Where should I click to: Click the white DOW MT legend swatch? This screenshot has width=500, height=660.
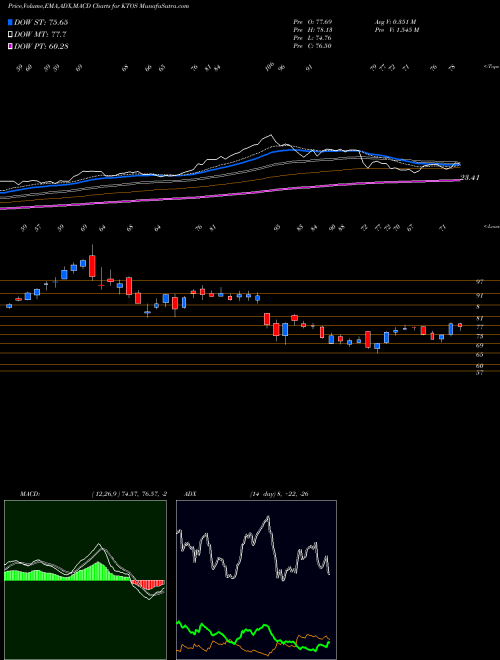10,35
